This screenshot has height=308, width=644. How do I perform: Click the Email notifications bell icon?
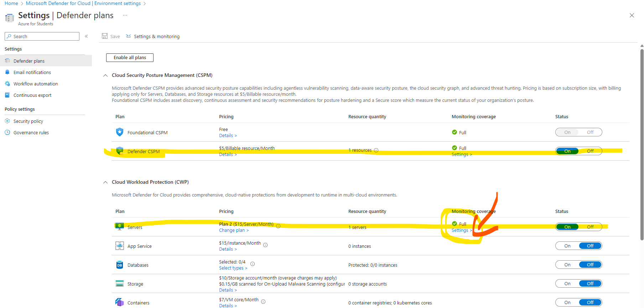click(x=7, y=72)
